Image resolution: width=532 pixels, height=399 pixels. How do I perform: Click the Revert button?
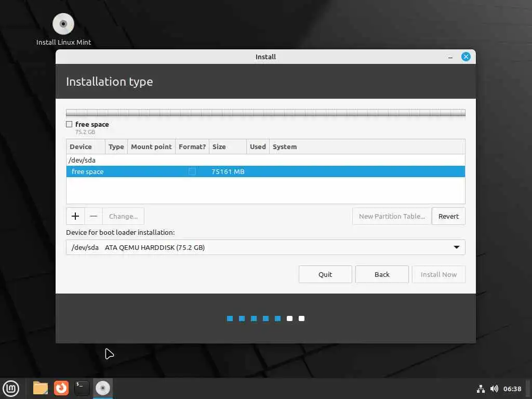click(x=448, y=216)
